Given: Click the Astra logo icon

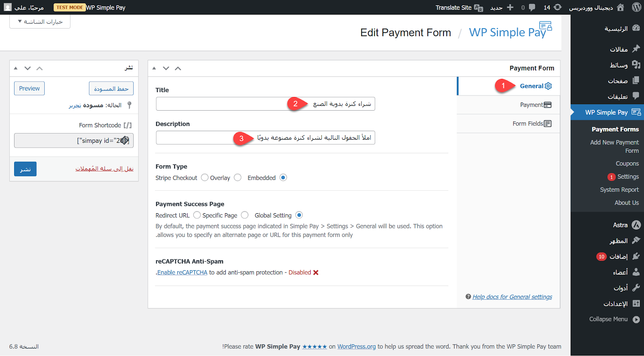Looking at the screenshot, I should coord(636,225).
